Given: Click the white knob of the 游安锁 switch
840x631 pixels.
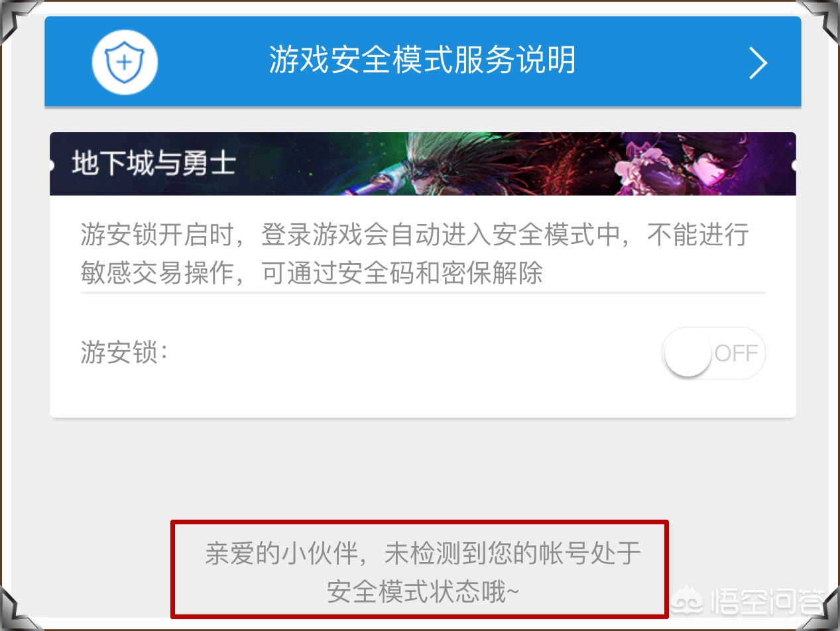Looking at the screenshot, I should pyautogui.click(x=688, y=353).
